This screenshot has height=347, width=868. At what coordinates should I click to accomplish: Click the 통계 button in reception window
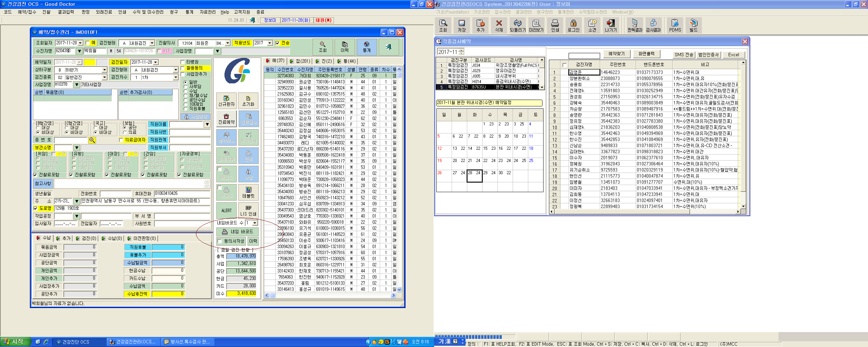point(367,47)
